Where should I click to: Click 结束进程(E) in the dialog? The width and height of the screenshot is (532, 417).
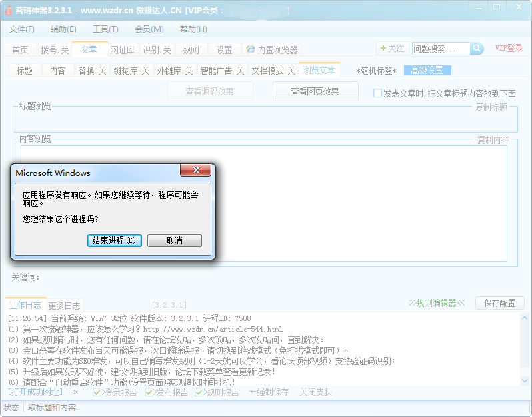click(x=115, y=240)
